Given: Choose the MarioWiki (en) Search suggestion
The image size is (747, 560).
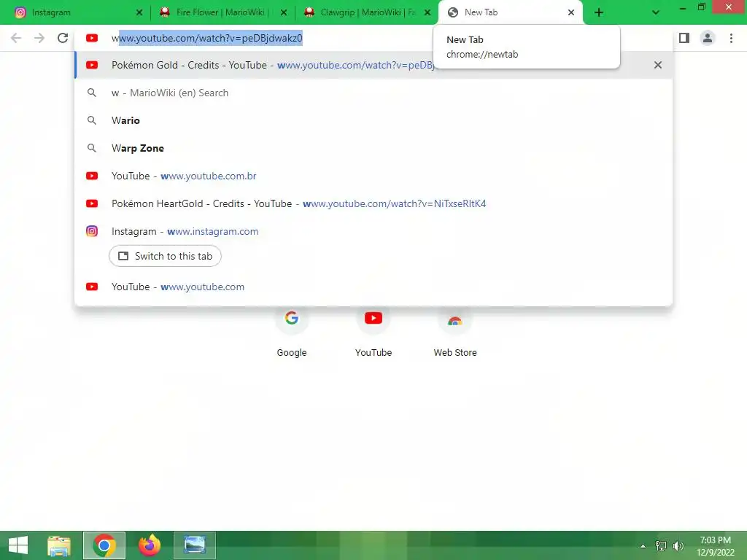Looking at the screenshot, I should tap(373, 93).
